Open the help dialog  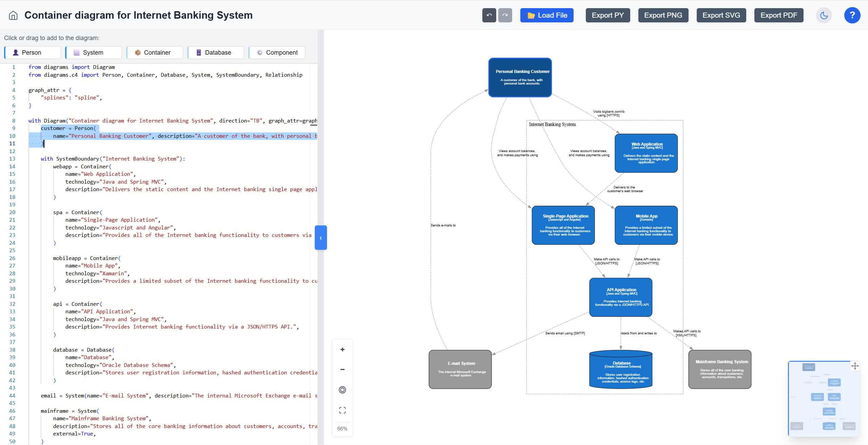click(852, 15)
